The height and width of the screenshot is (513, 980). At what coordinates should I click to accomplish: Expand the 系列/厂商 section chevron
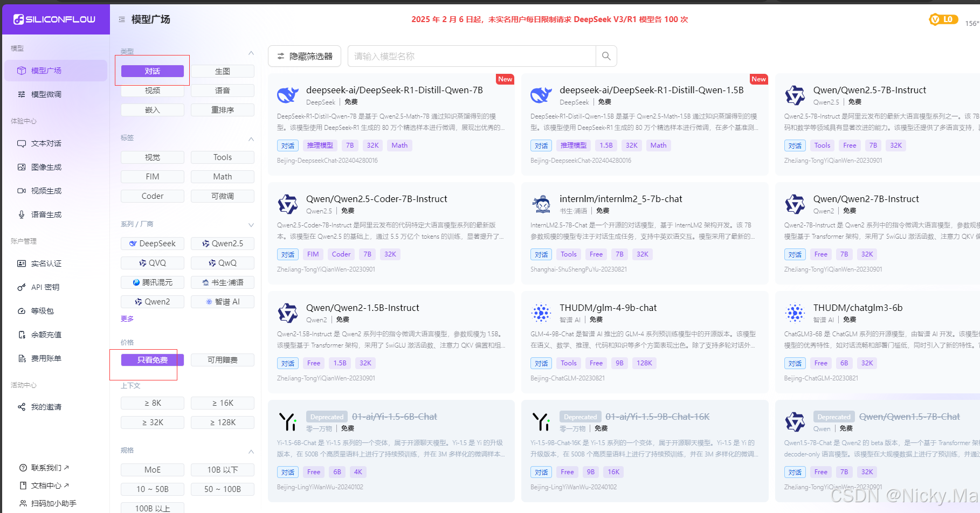(x=251, y=225)
